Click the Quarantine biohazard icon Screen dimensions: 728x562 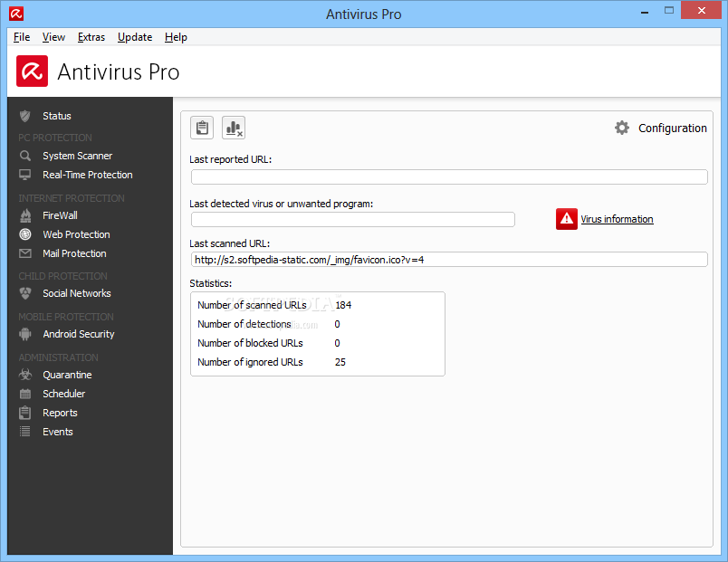click(x=25, y=375)
